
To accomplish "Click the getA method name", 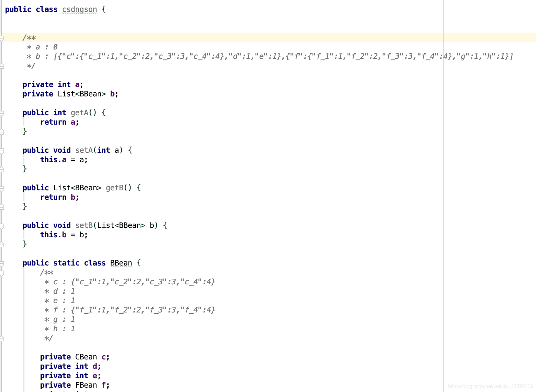I will click(80, 113).
